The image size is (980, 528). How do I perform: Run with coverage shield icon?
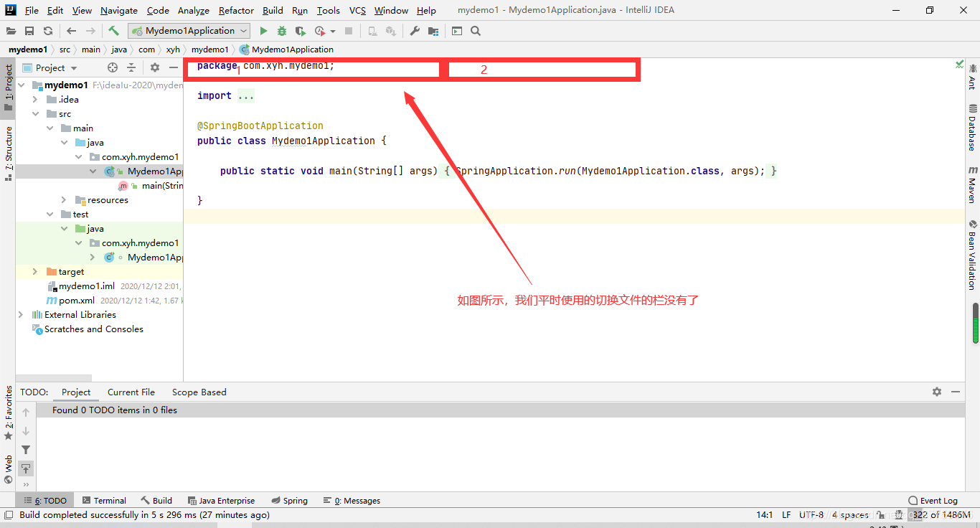[x=301, y=31]
